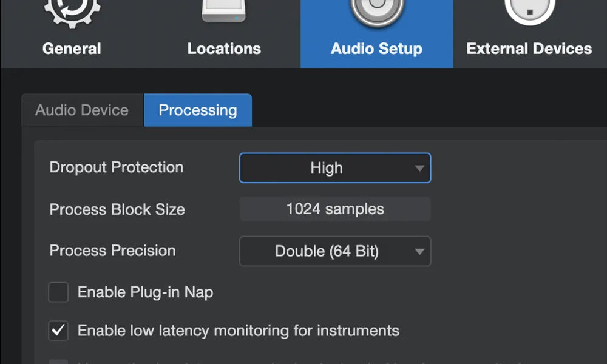607x364 pixels.
Task: Switch to the Audio Device tab
Action: click(x=81, y=110)
